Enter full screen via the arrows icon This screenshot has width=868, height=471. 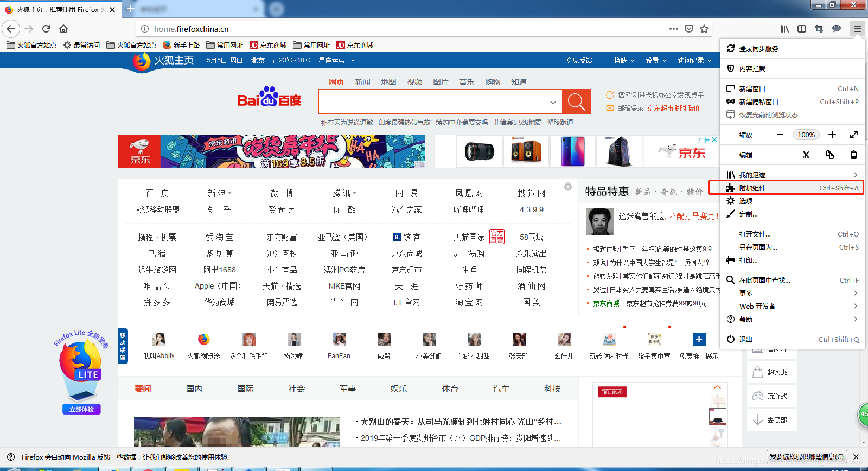[854, 135]
